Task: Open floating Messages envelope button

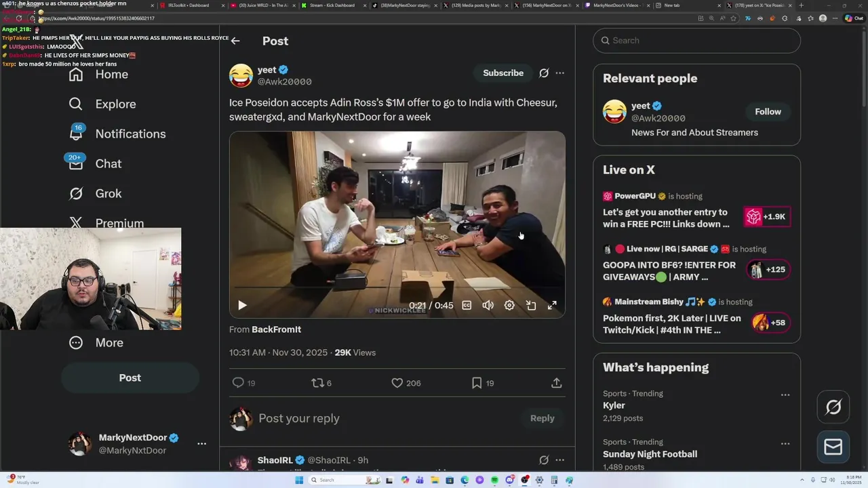Action: pyautogui.click(x=833, y=447)
